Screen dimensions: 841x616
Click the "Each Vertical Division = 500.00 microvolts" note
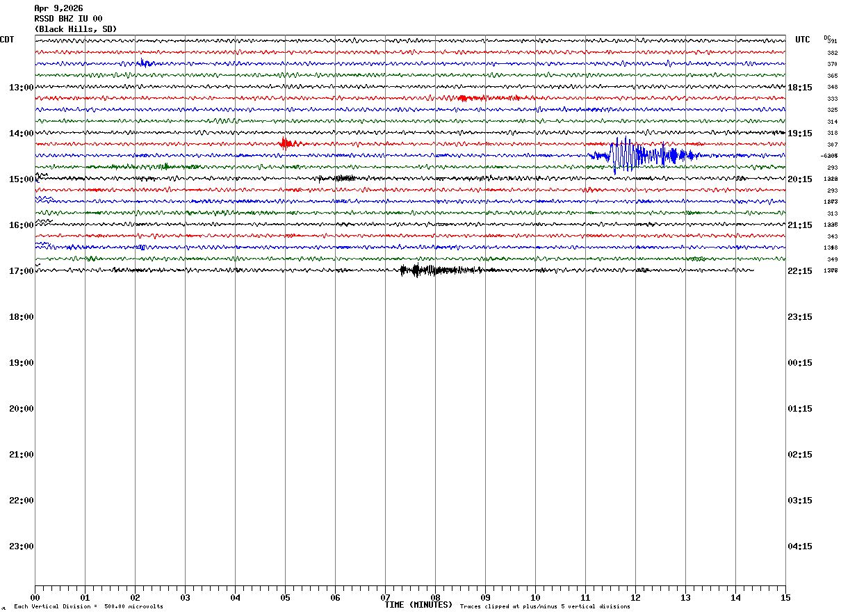[89, 607]
